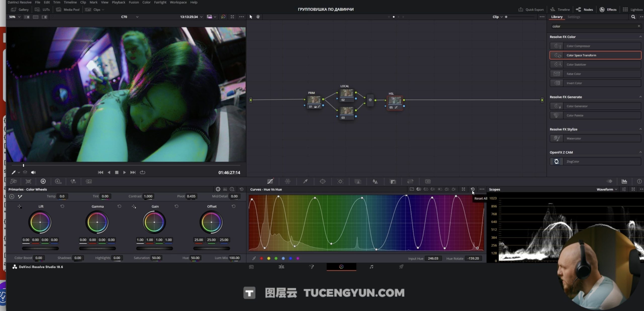
Task: Open the Qualifier eyedropper palette
Action: (305, 181)
